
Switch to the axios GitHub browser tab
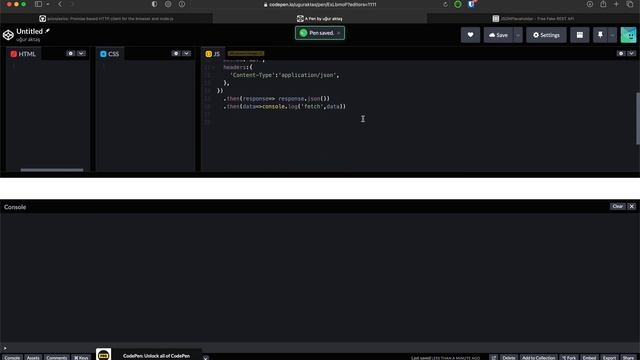coord(107,18)
